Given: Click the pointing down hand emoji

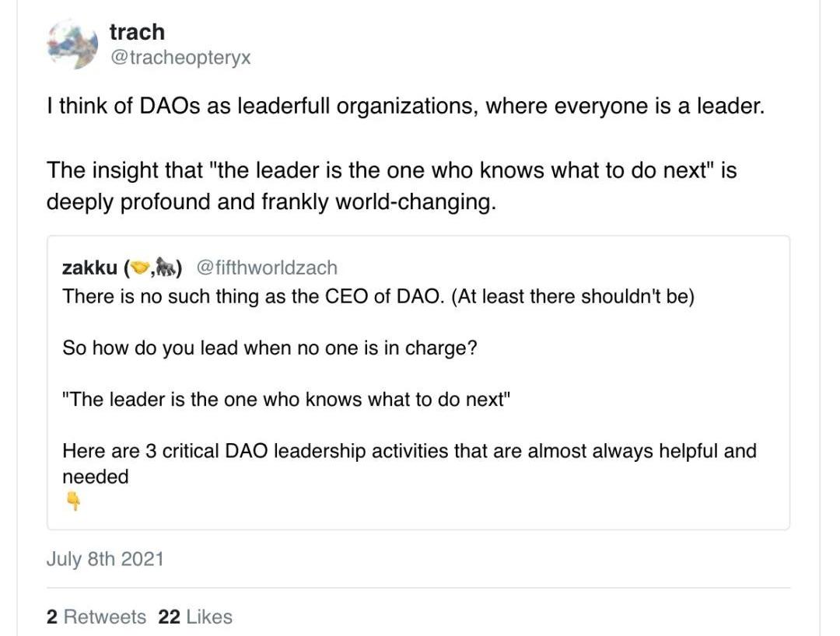Looking at the screenshot, I should pos(73,501).
